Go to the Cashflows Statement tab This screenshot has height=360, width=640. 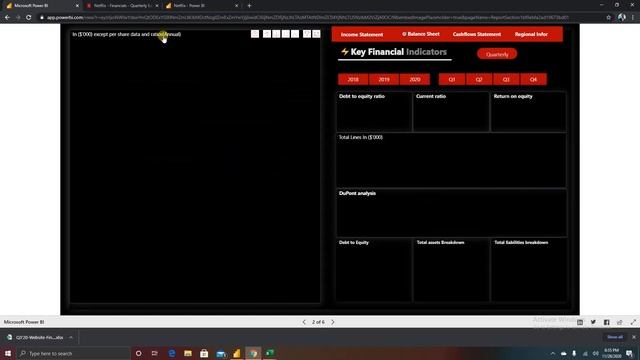477,34
